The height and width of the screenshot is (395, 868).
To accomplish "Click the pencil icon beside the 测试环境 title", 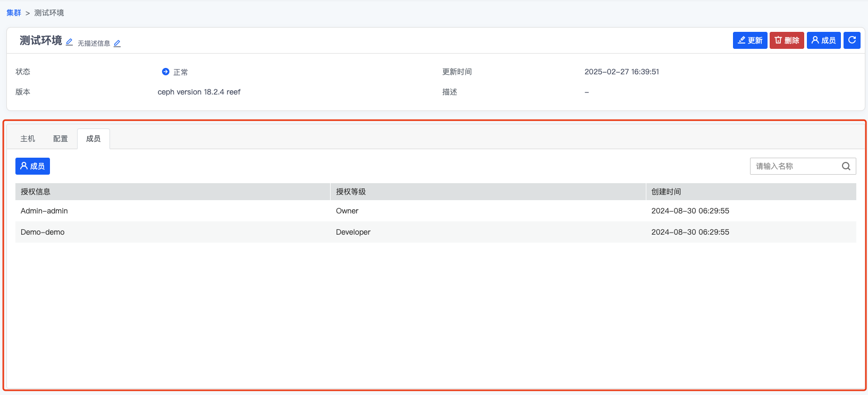I will (69, 42).
